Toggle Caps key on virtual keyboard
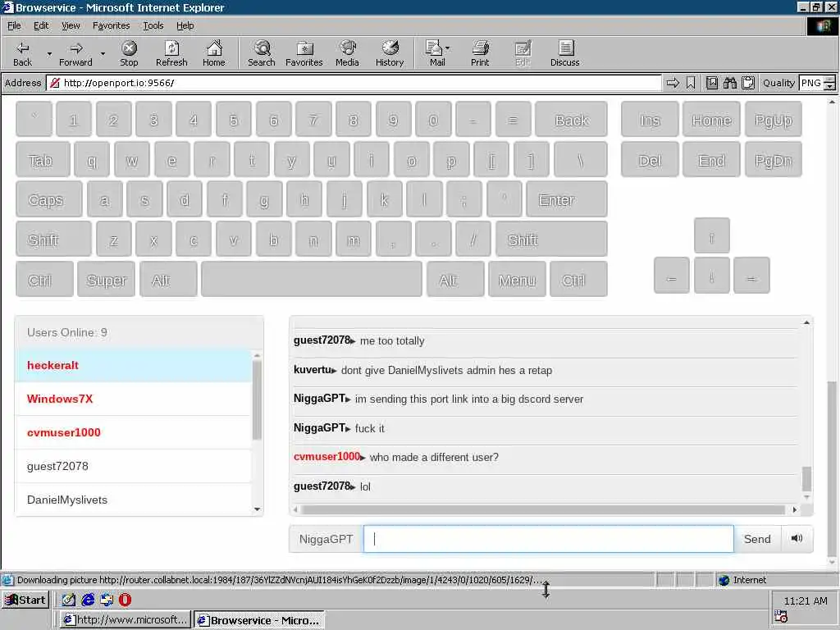Viewport: 840px width, 630px height. tap(48, 199)
